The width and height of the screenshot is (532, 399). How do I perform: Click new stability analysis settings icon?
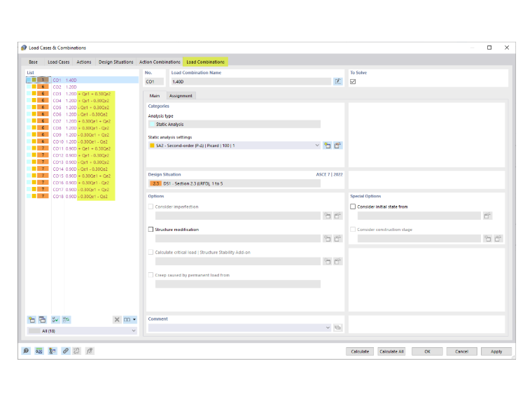click(327, 261)
